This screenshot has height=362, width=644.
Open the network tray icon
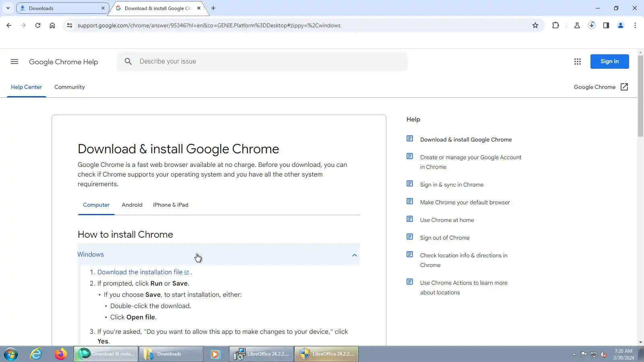click(x=593, y=354)
